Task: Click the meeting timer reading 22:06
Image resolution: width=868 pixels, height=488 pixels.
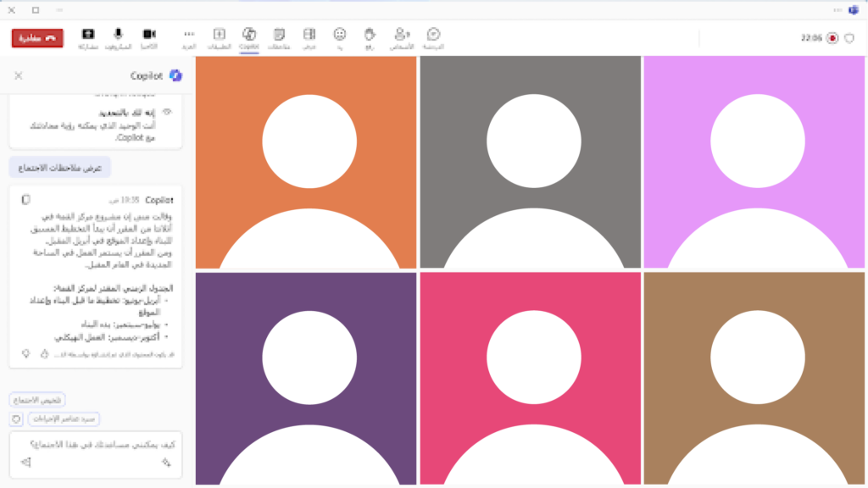Action: [811, 38]
